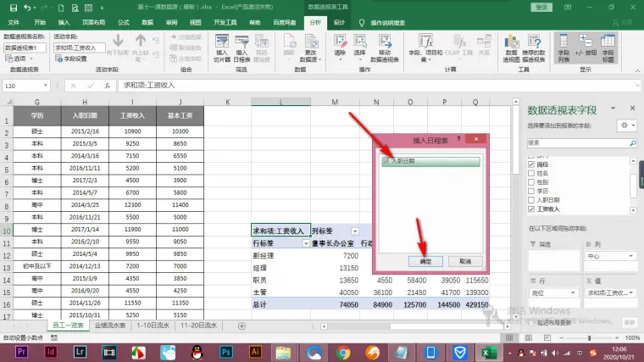
Task: Open the Select (选择) pivot menu
Action: point(360,48)
